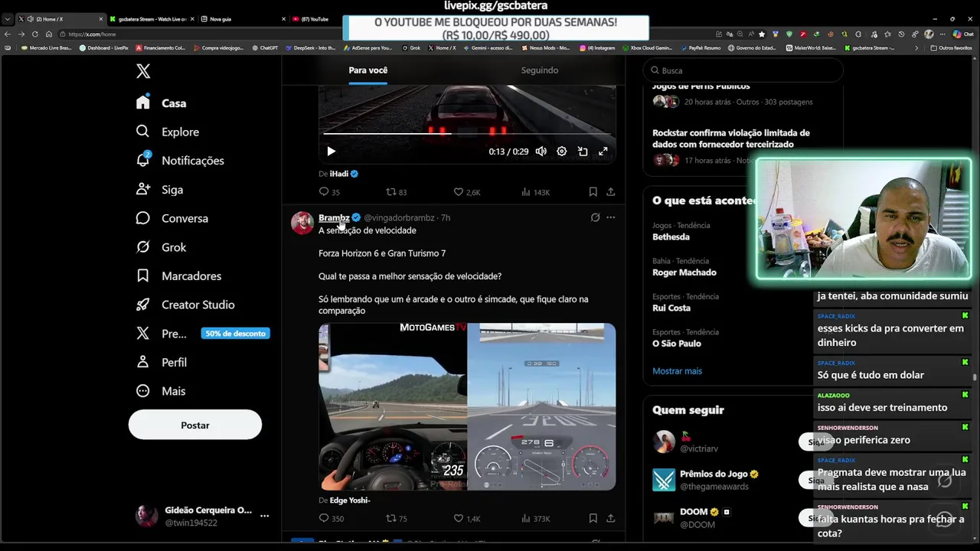Click the Busca search field
Viewport: 980px width, 551px height.
(x=743, y=70)
